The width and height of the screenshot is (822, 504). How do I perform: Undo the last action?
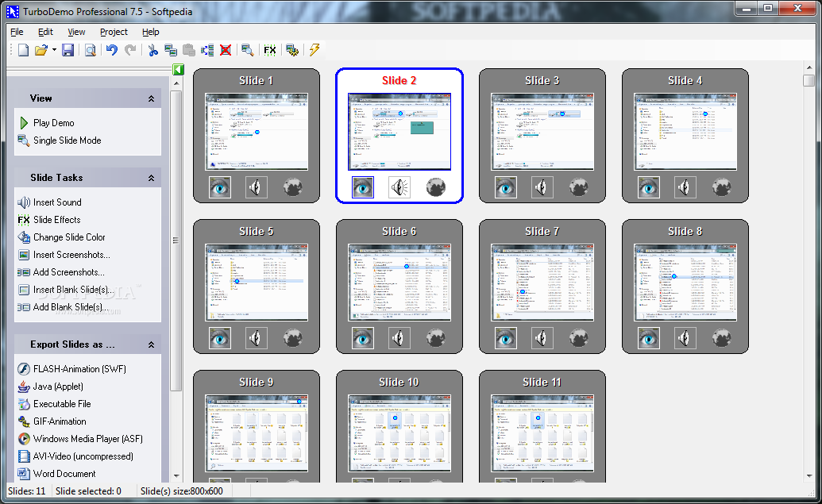112,50
